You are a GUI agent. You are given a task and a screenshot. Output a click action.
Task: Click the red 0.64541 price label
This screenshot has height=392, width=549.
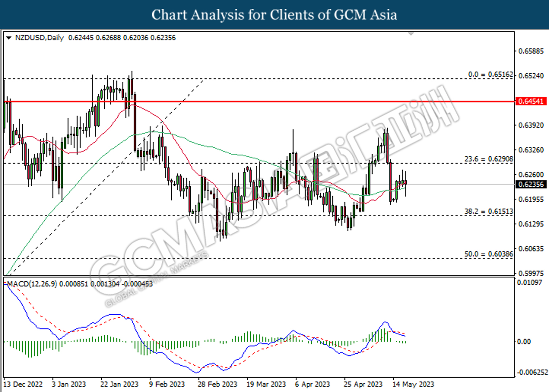531,101
